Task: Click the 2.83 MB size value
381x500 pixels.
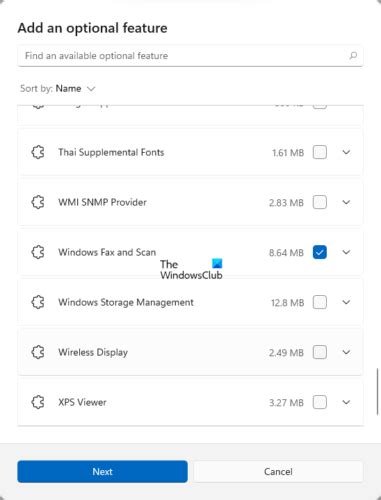Action: pyautogui.click(x=286, y=203)
